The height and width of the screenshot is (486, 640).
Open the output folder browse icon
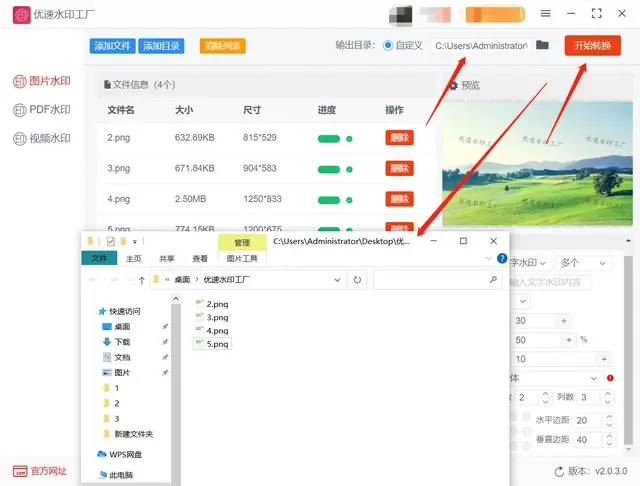[542, 46]
